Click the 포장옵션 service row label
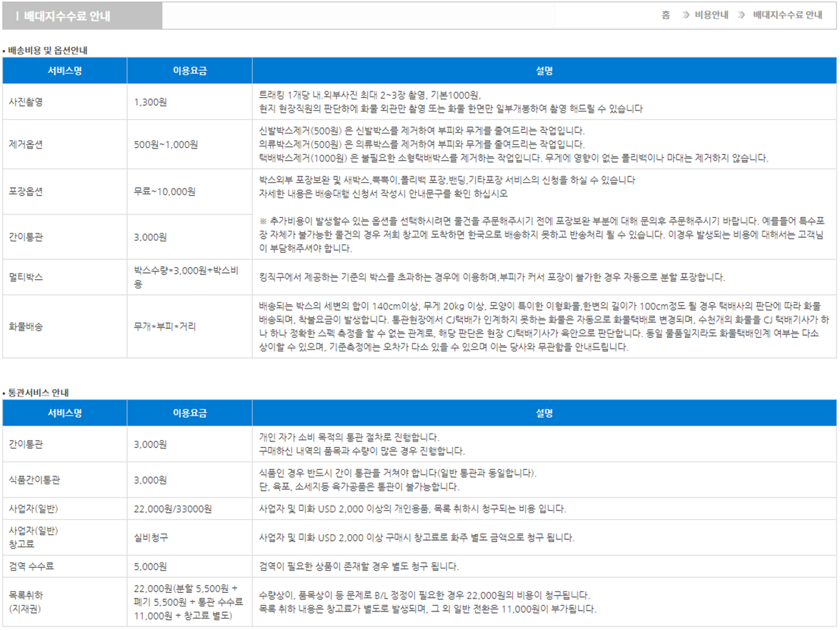This screenshot has width=840, height=630. coord(26,191)
